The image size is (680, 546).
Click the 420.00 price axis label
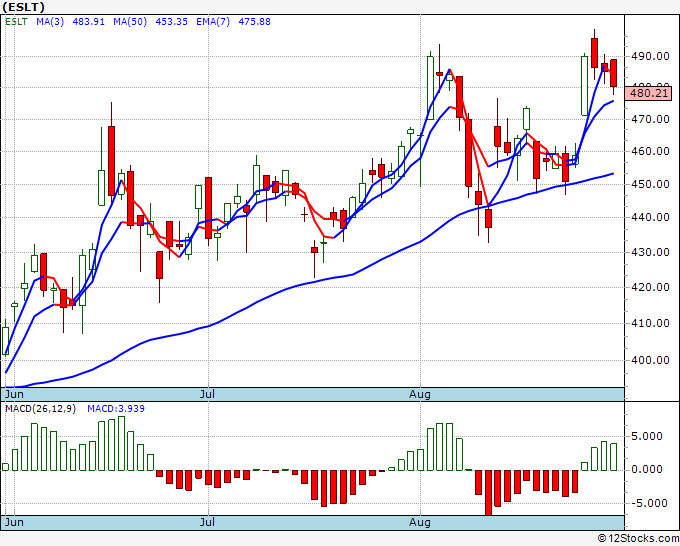pos(650,287)
